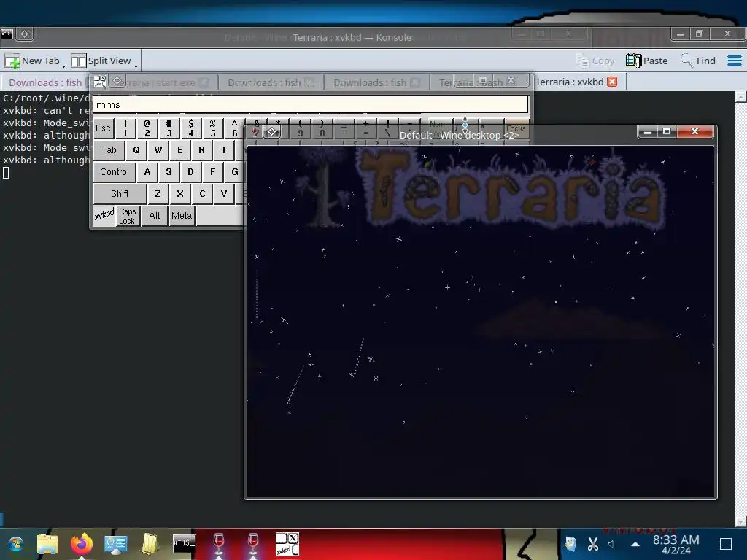
Task: Close the Terraria : xvkbd tab
Action: pyautogui.click(x=612, y=82)
